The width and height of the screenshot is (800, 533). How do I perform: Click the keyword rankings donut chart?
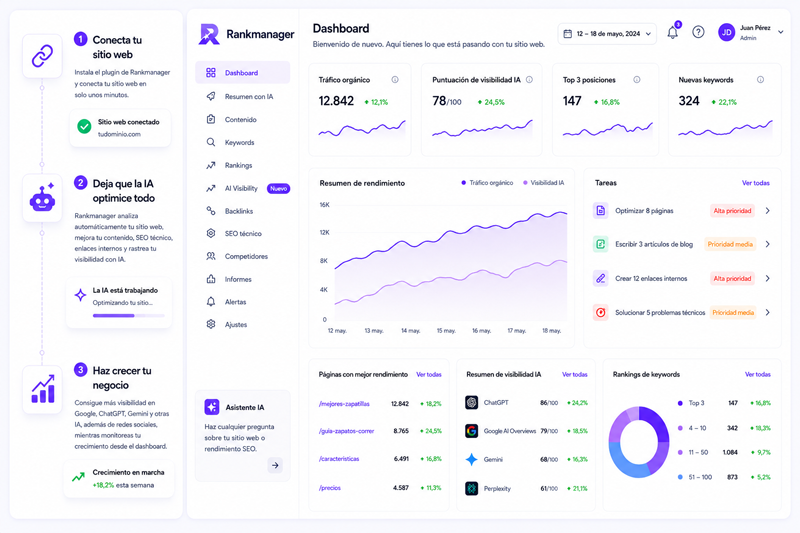[x=639, y=442]
